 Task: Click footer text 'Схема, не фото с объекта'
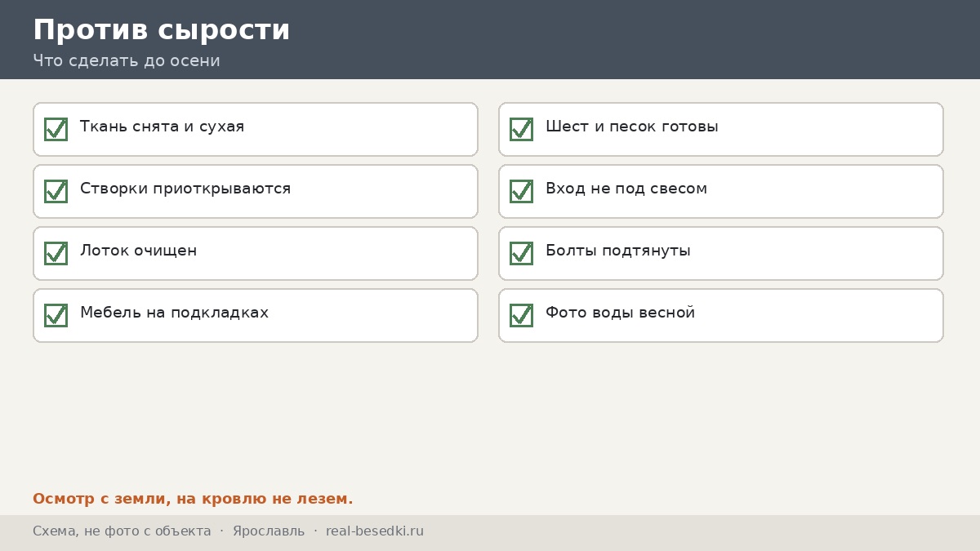pos(122,531)
